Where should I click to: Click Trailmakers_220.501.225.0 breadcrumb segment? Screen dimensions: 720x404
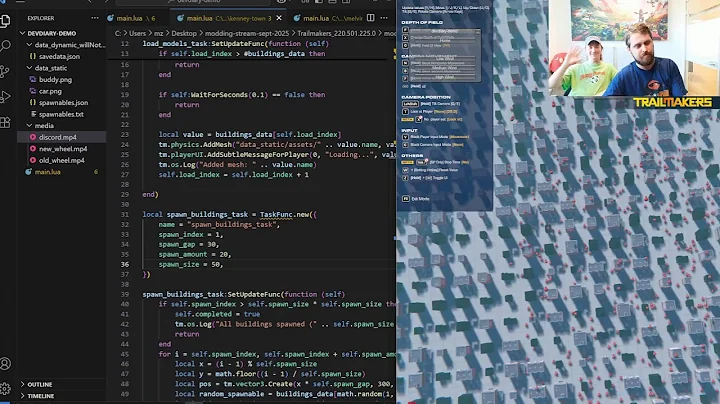coord(336,33)
